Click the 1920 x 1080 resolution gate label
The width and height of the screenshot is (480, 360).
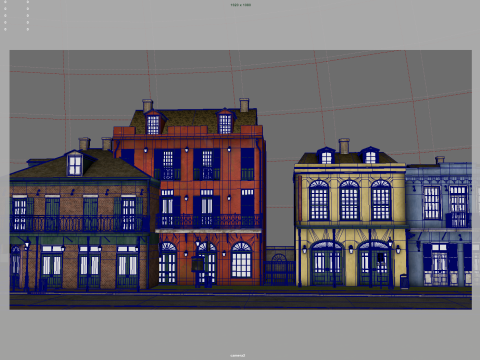click(x=240, y=5)
